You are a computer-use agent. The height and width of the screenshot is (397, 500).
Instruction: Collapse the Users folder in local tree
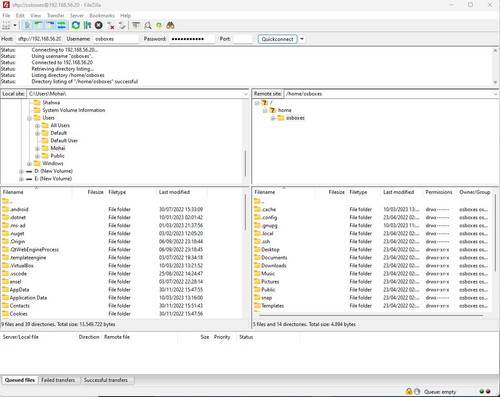click(29, 118)
